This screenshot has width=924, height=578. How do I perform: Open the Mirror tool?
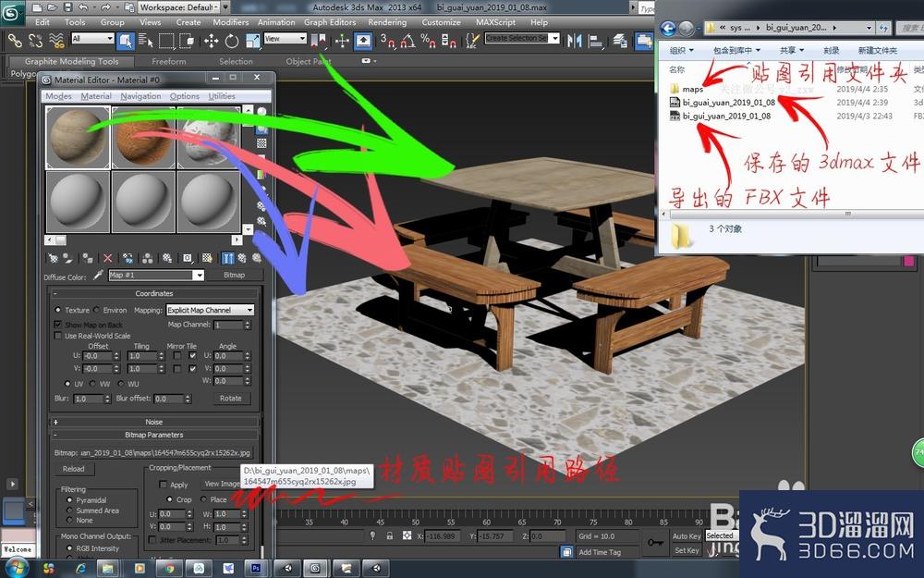tap(574, 40)
